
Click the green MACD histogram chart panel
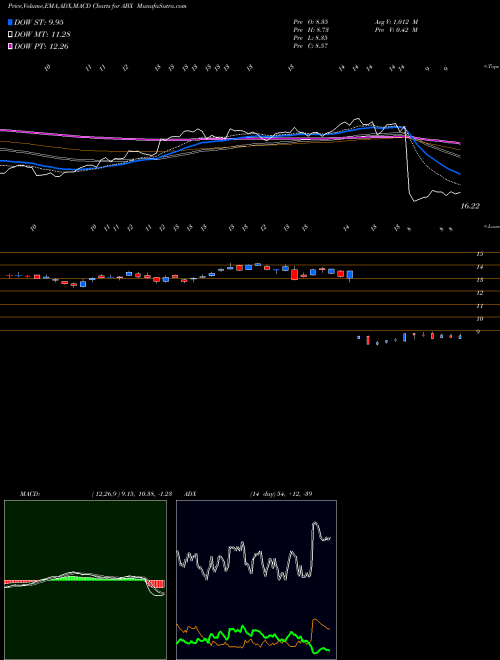[x=85, y=580]
